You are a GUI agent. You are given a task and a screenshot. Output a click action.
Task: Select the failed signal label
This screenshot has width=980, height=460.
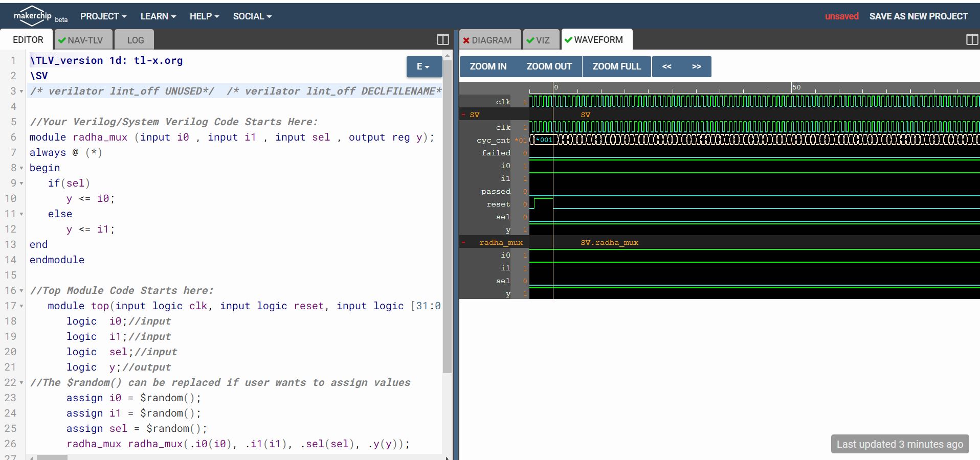[x=496, y=153]
